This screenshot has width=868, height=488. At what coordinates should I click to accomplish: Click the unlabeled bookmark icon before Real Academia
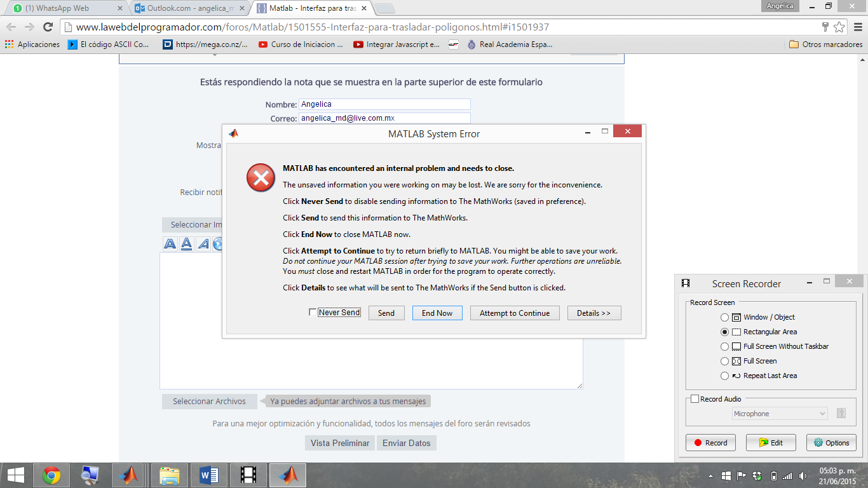(x=453, y=44)
